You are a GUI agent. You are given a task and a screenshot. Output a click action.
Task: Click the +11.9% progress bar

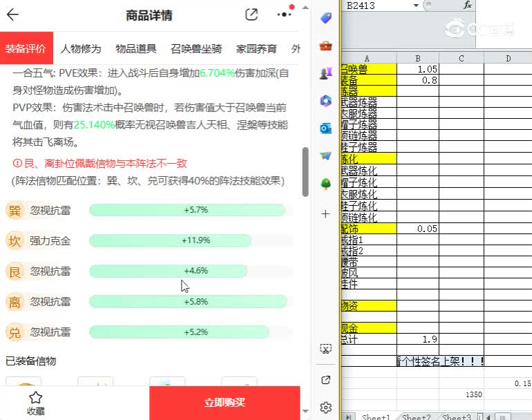click(x=171, y=240)
